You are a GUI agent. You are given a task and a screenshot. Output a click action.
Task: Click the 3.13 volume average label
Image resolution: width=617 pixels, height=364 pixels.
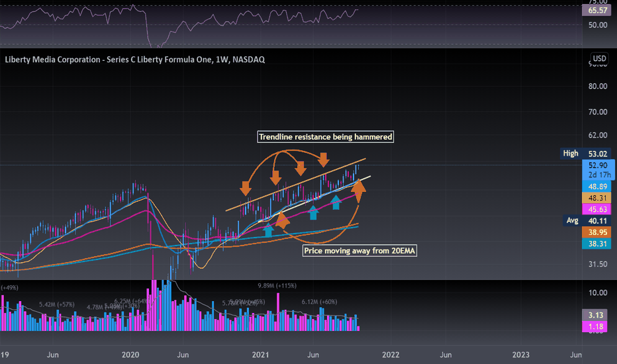(x=596, y=315)
